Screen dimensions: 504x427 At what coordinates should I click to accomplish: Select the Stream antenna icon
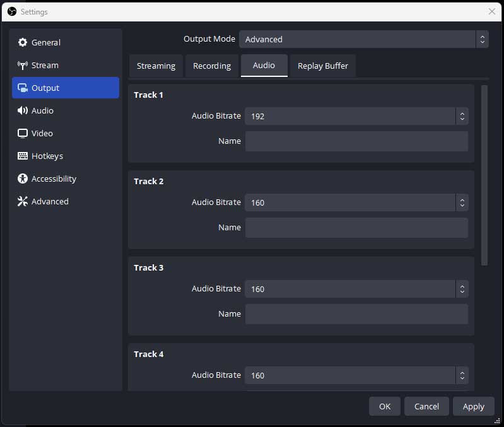[x=23, y=65]
